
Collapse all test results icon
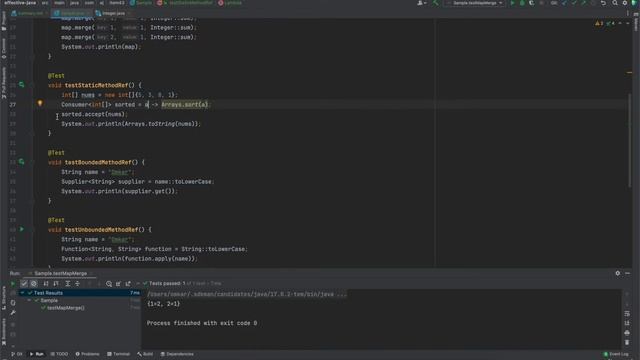click(78, 283)
